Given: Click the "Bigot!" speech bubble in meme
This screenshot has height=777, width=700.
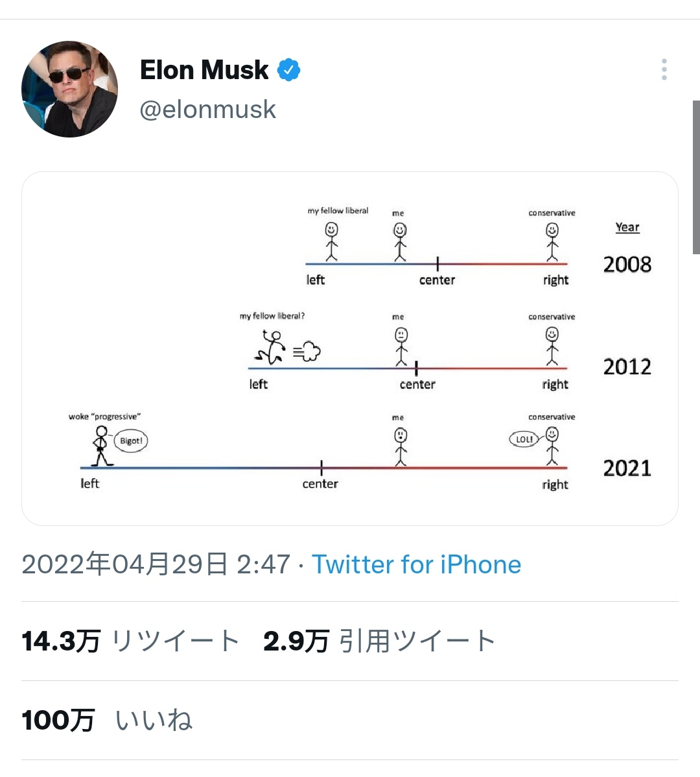Looking at the screenshot, I should coord(131,441).
